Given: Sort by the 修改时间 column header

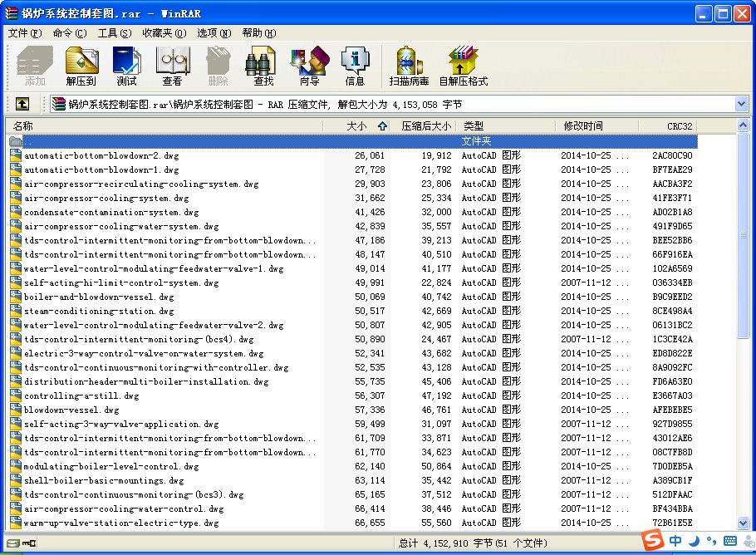Looking at the screenshot, I should click(x=596, y=125).
